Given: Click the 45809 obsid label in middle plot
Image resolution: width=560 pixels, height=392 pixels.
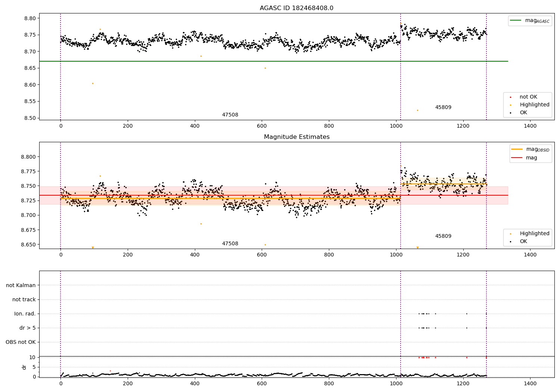Looking at the screenshot, I should coord(443,236).
